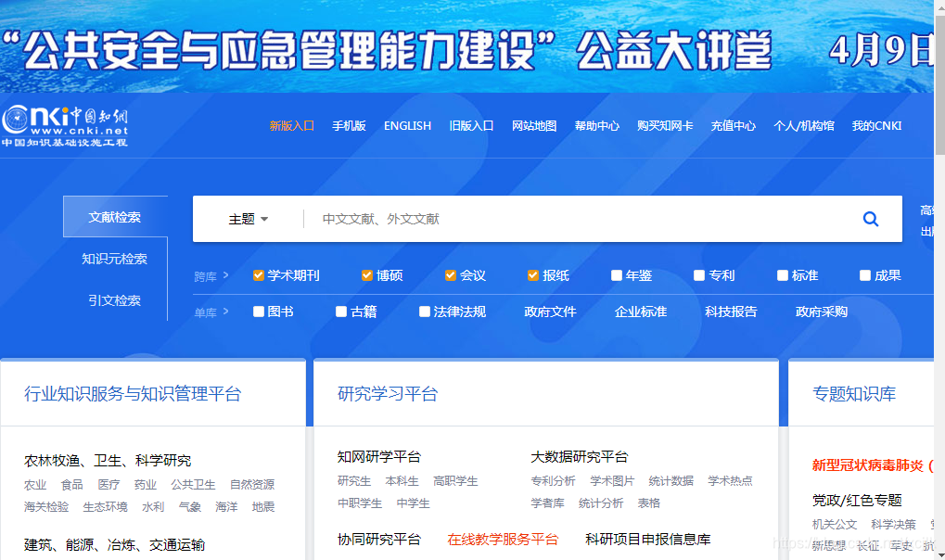Click the 中文文献、外文文献 search input

tap(579, 219)
